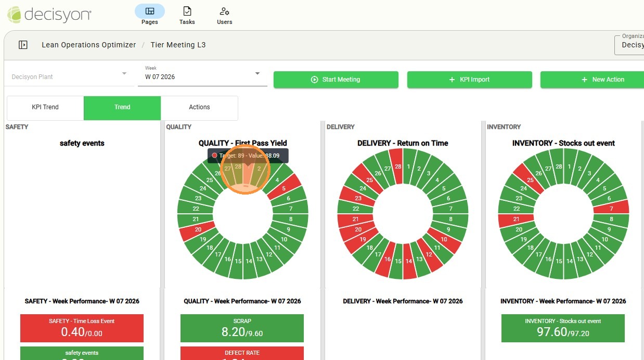Click red segment 7 in Inventory chart
Screen dimensions: 644x360
click(611, 209)
